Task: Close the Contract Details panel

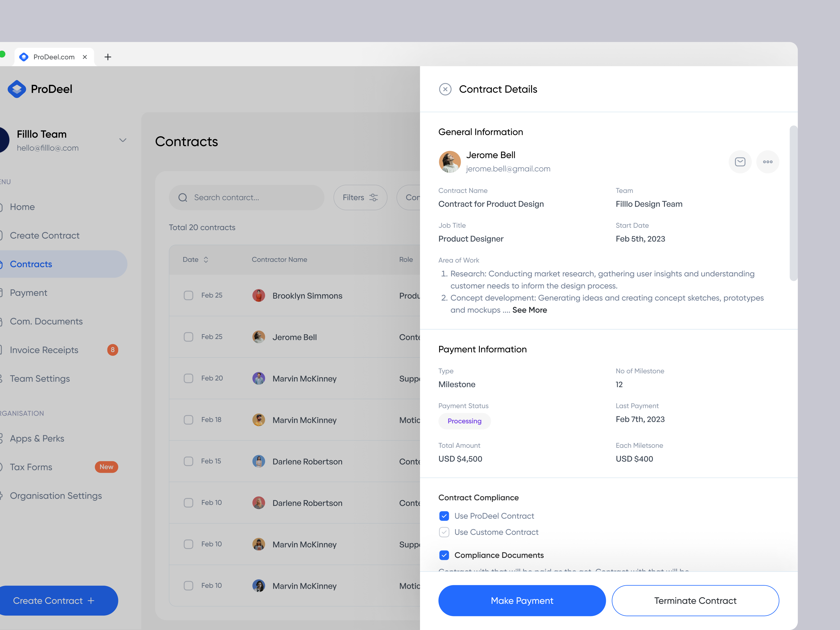Action: tap(445, 89)
